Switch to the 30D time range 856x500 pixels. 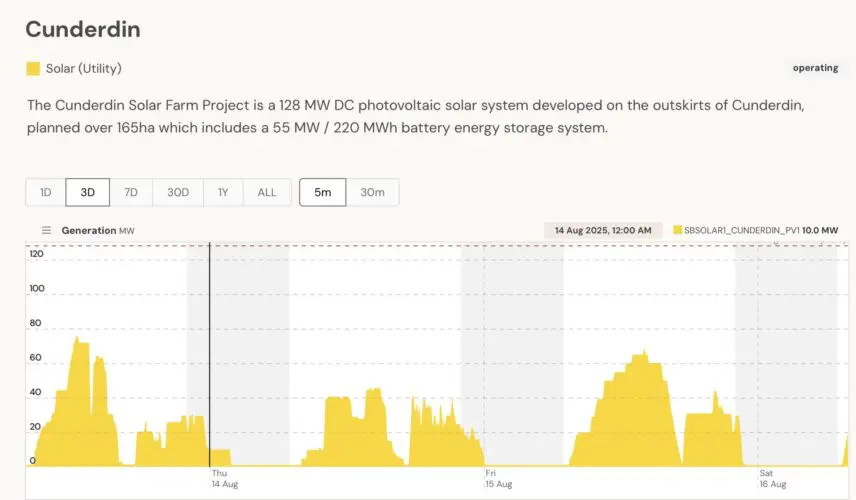178,192
